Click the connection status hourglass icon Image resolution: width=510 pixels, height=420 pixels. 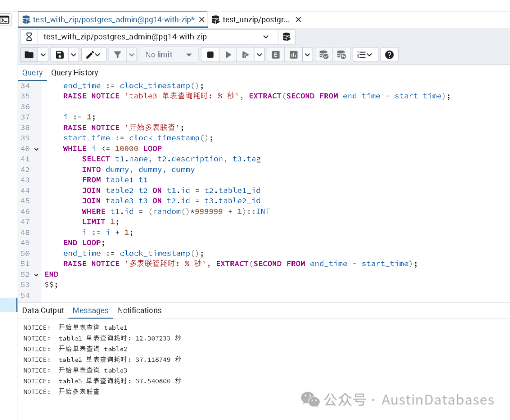[29, 37]
